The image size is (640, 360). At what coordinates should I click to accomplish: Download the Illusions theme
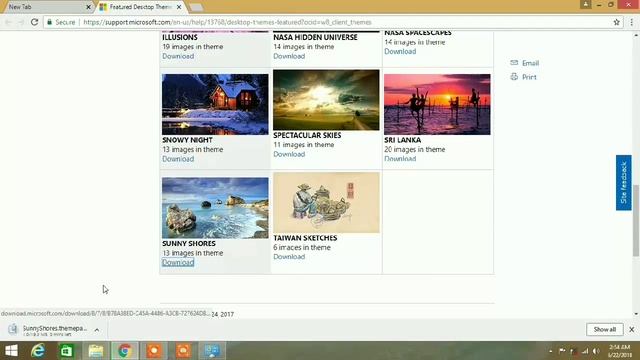point(178,56)
